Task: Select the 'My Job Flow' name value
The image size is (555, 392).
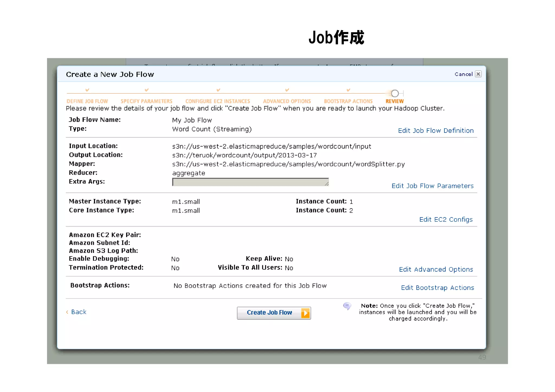Action: tap(192, 120)
